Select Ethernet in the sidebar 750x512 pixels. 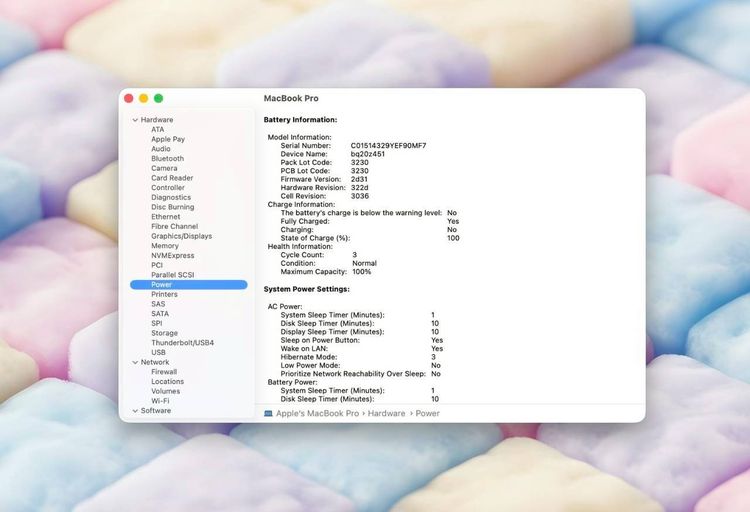(x=165, y=217)
